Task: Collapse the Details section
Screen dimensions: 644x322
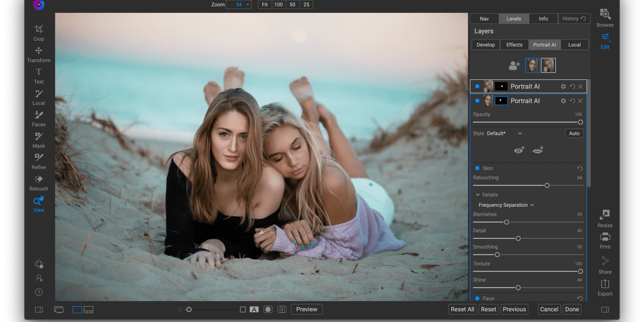Action: point(478,195)
